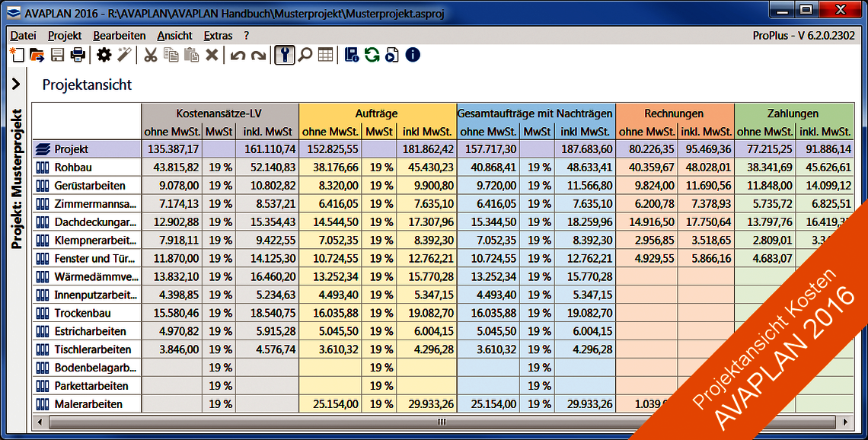This screenshot has height=440, width=868.
Task: Click the Gesamtaufträge mit Nachträgen header
Action: (536, 113)
